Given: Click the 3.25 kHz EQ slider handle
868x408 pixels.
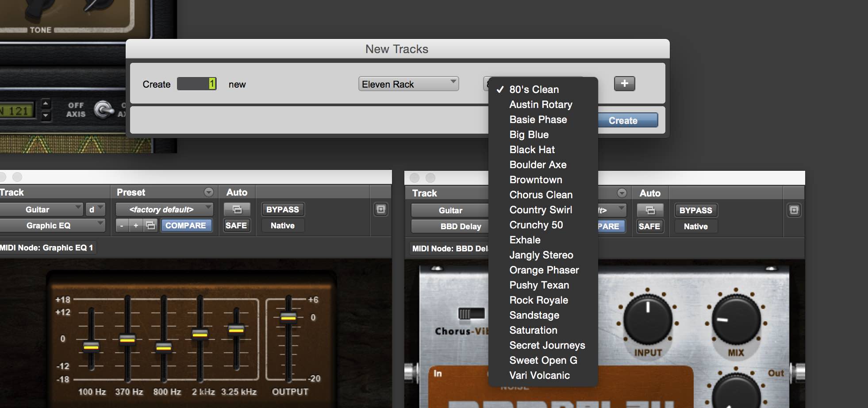Looking at the screenshot, I should (x=236, y=329).
